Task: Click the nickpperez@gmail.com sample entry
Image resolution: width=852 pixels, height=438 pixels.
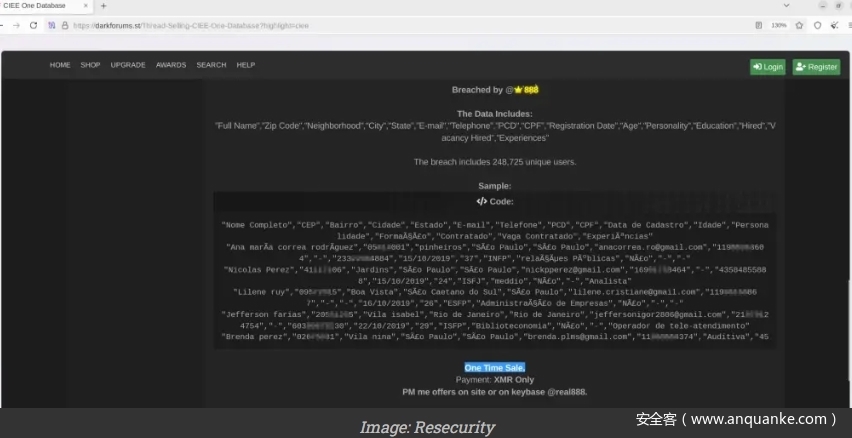Action: (x=572, y=270)
